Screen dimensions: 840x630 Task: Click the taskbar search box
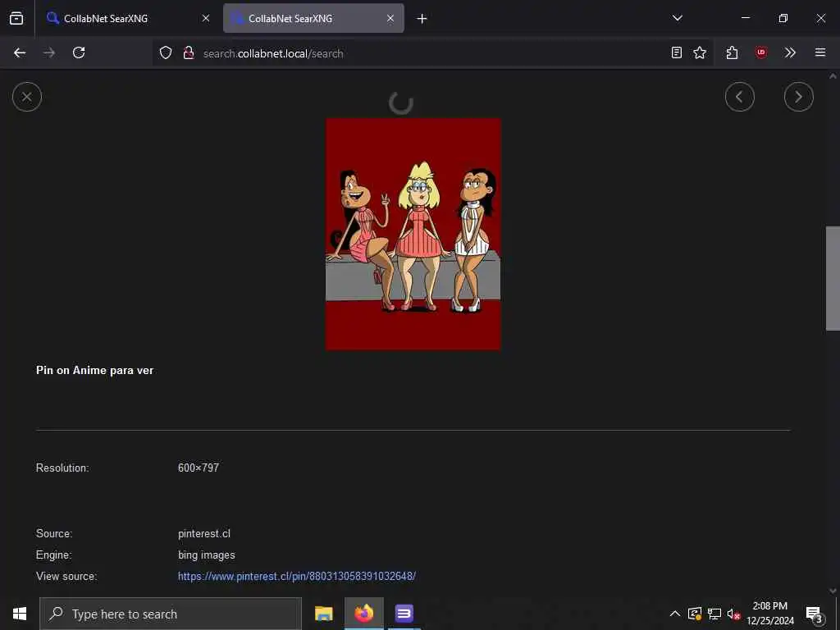point(171,614)
